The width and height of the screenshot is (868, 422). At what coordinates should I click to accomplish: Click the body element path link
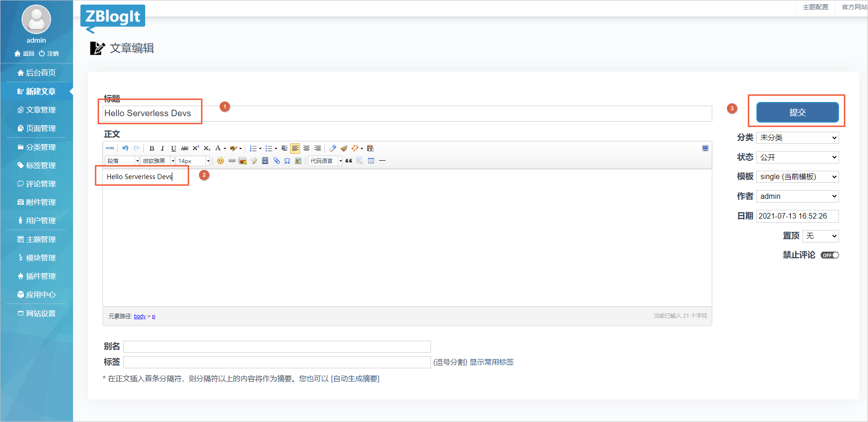click(140, 316)
